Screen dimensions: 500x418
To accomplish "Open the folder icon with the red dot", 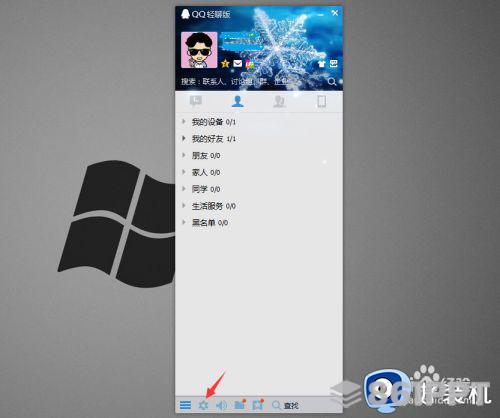I will pos(240,404).
